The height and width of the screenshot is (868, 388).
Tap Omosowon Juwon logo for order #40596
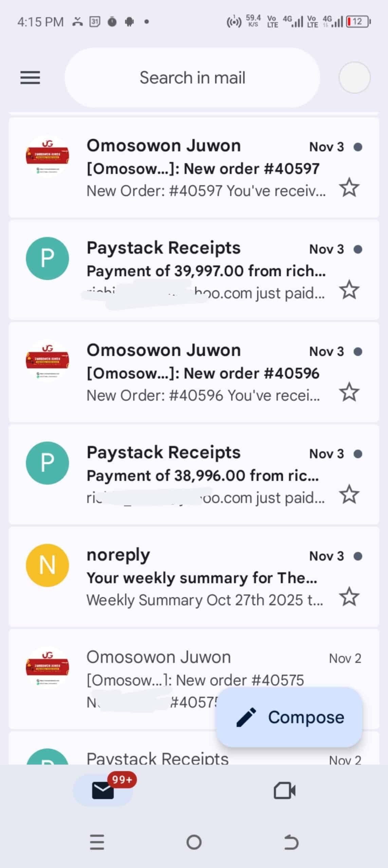tap(48, 361)
